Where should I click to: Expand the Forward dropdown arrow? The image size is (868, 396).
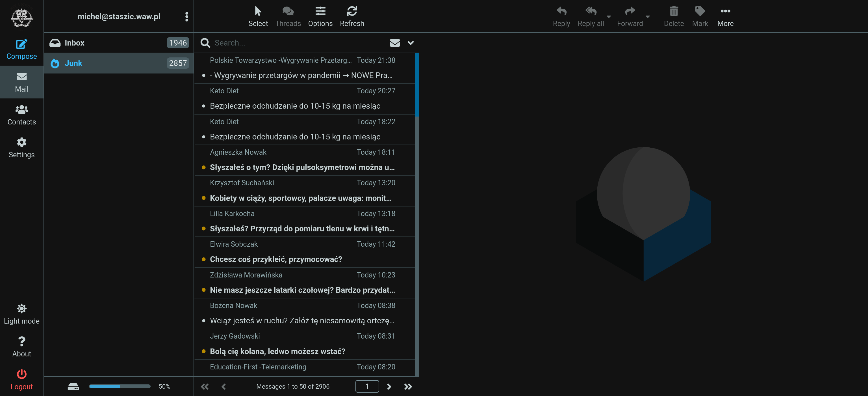(647, 17)
